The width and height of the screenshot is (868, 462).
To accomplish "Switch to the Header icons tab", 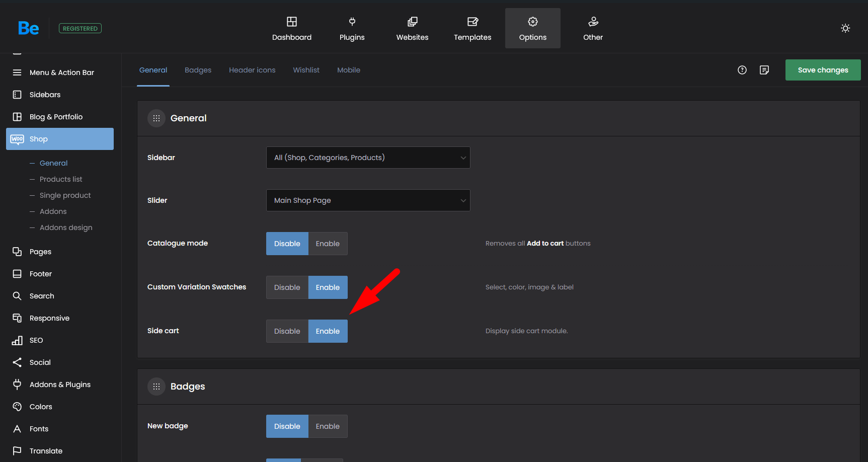I will click(252, 70).
